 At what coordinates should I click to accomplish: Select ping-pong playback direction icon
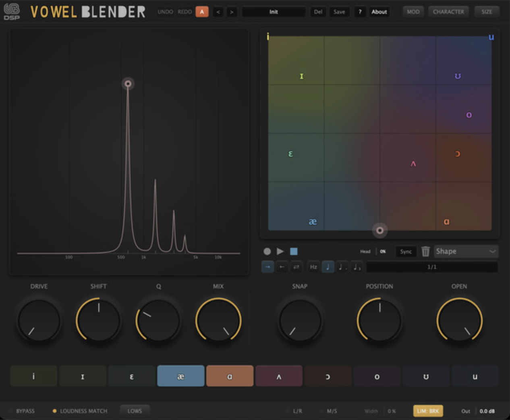point(296,267)
